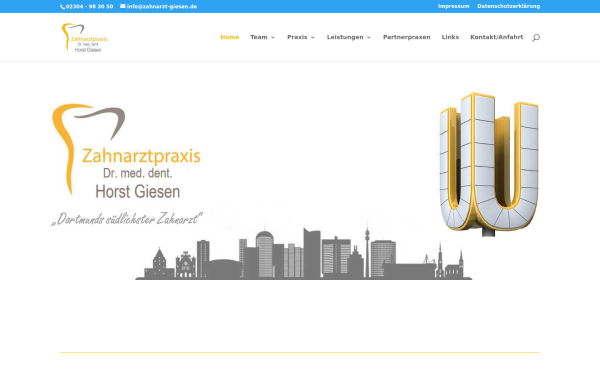
Task: Expand the Leistungen dropdown chevron
Action: 369,38
